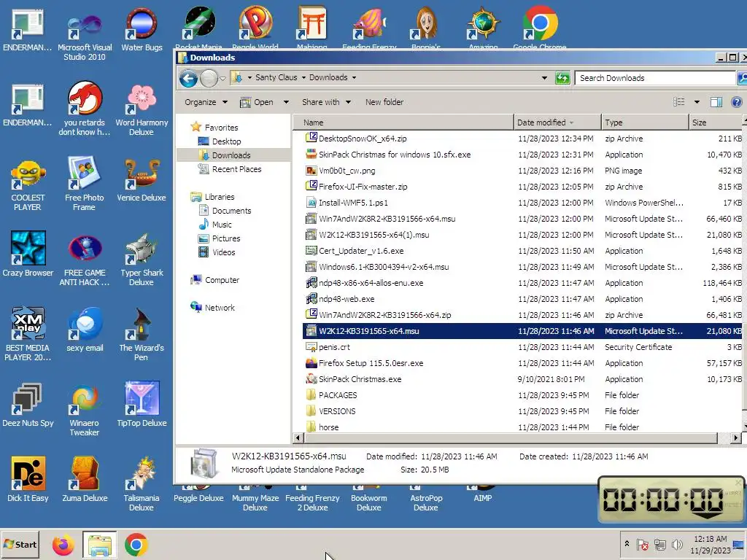The height and width of the screenshot is (560, 747).
Task: Refresh the Downloads folder view
Action: 562,78
